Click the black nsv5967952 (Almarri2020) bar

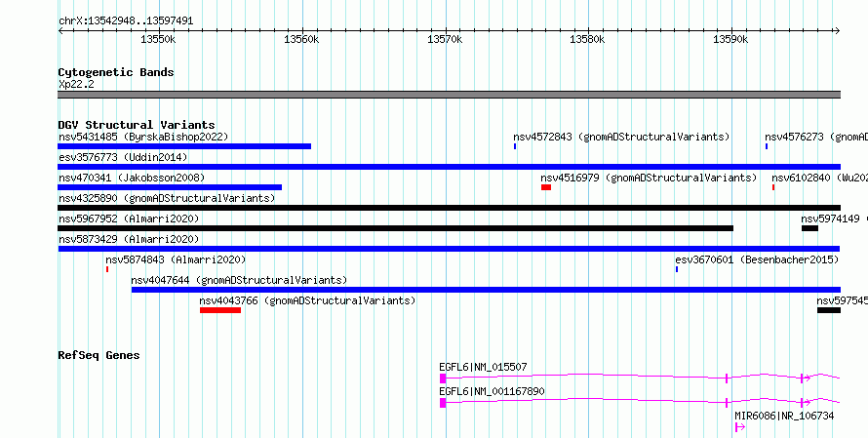[396, 228]
